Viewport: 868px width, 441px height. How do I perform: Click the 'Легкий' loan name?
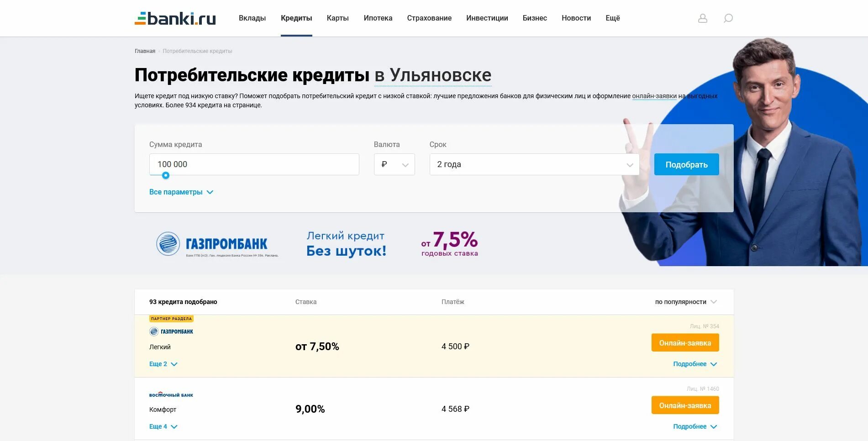click(160, 347)
